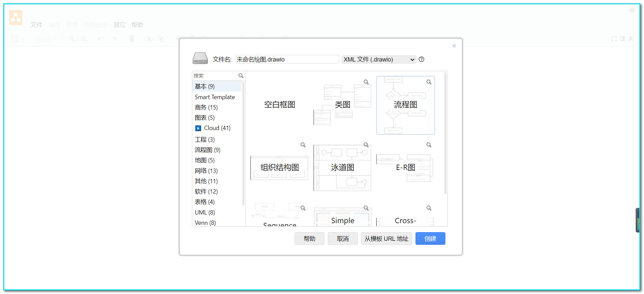
Task: Select the Smart Template category
Action: pyautogui.click(x=217, y=97)
